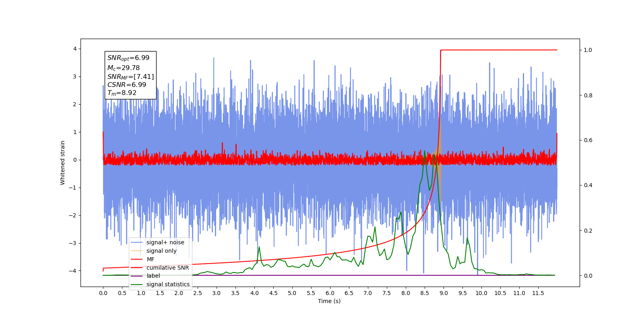Click the 10.0 tick on the time axis
The width and height of the screenshot is (644, 322).
(x=481, y=293)
